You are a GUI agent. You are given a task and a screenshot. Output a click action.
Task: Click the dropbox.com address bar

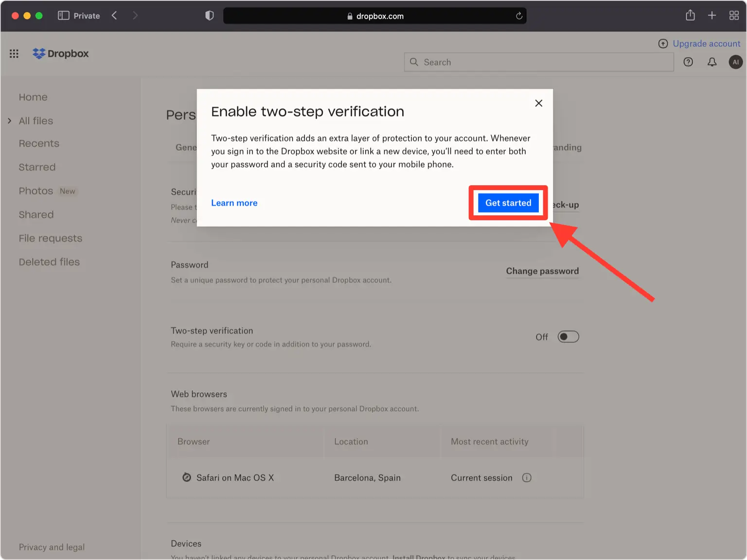point(374,16)
